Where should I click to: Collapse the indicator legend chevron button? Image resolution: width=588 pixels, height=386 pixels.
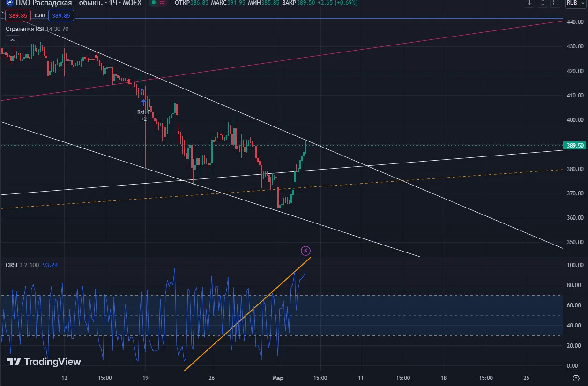pos(13,40)
